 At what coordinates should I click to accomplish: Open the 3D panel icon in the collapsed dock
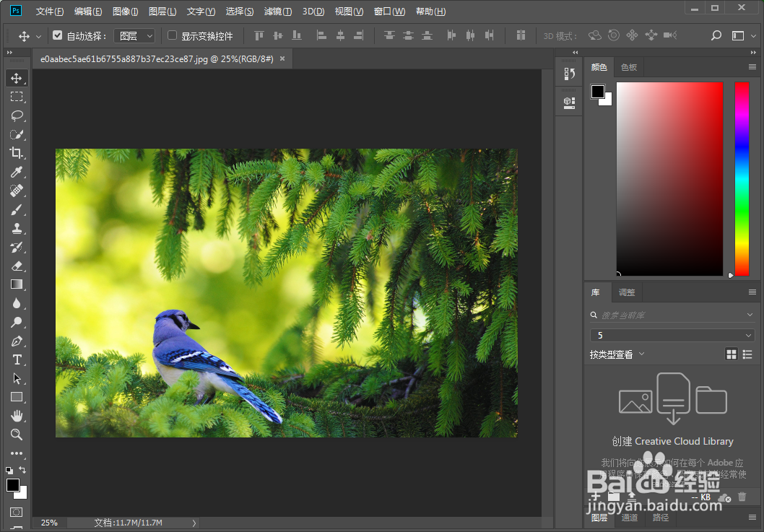(569, 103)
